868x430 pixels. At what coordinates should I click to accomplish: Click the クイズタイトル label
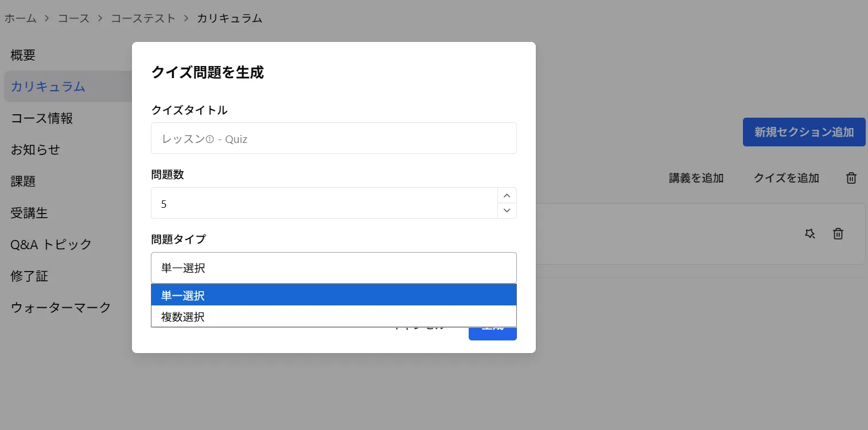pos(189,110)
